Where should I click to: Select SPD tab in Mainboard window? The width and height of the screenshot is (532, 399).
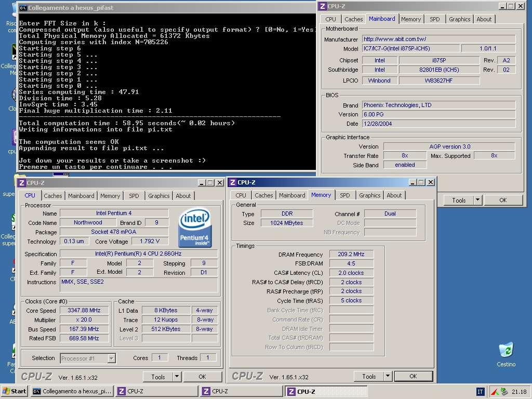click(435, 19)
